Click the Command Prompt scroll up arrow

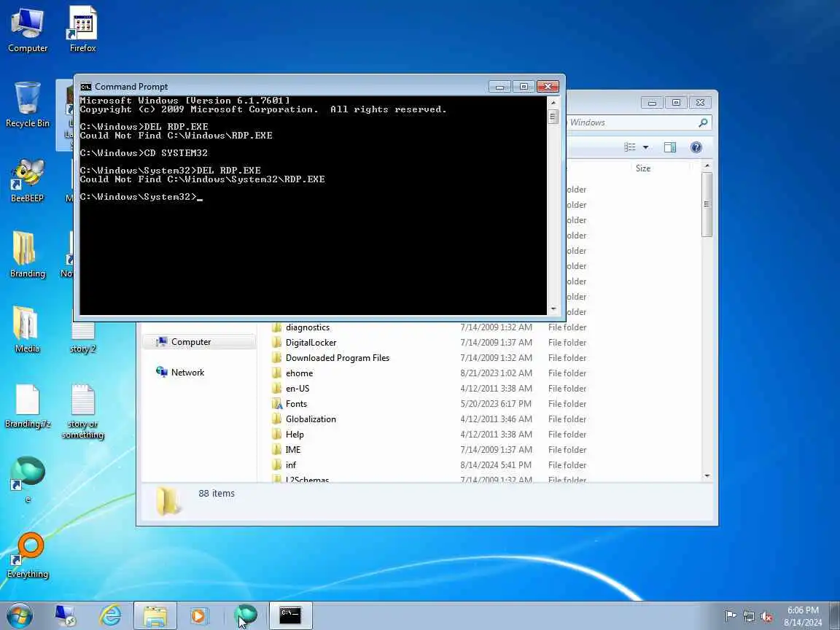(x=553, y=102)
